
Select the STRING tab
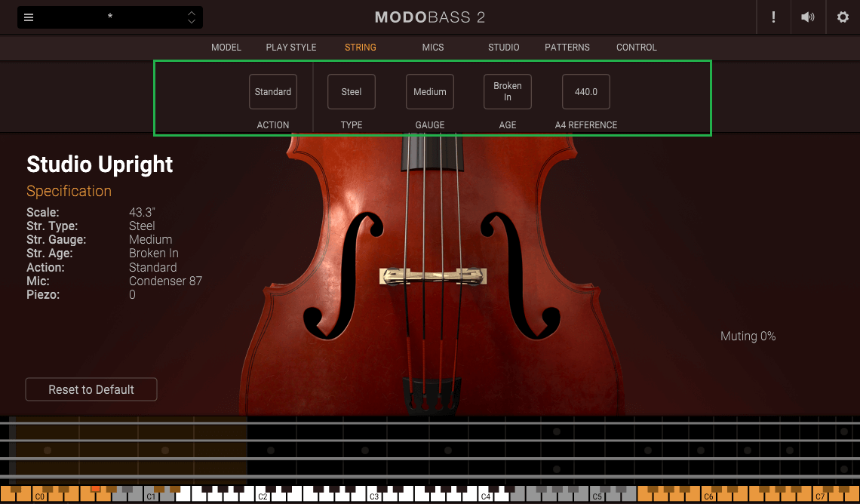pyautogui.click(x=361, y=48)
